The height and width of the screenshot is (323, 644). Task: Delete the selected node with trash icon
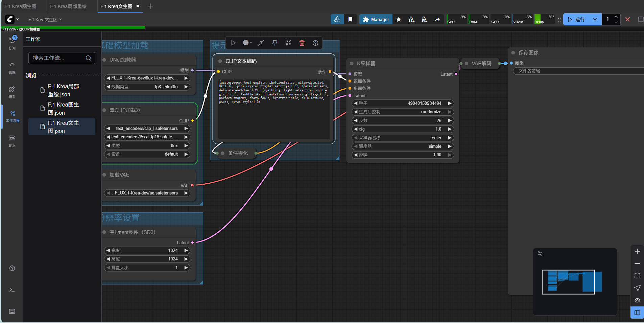point(302,43)
